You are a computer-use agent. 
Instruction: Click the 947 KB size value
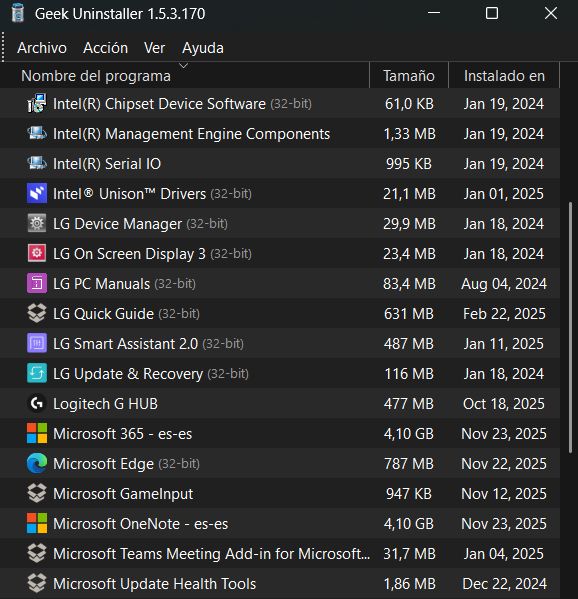point(408,494)
